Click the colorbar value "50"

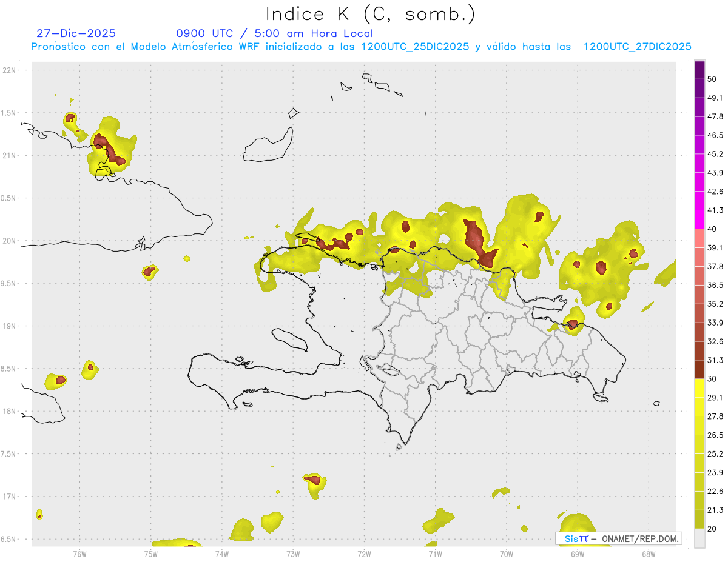(712, 79)
